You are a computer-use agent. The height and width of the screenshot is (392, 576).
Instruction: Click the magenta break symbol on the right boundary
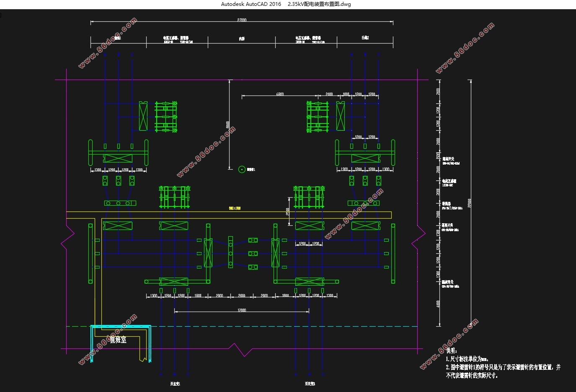418,242
